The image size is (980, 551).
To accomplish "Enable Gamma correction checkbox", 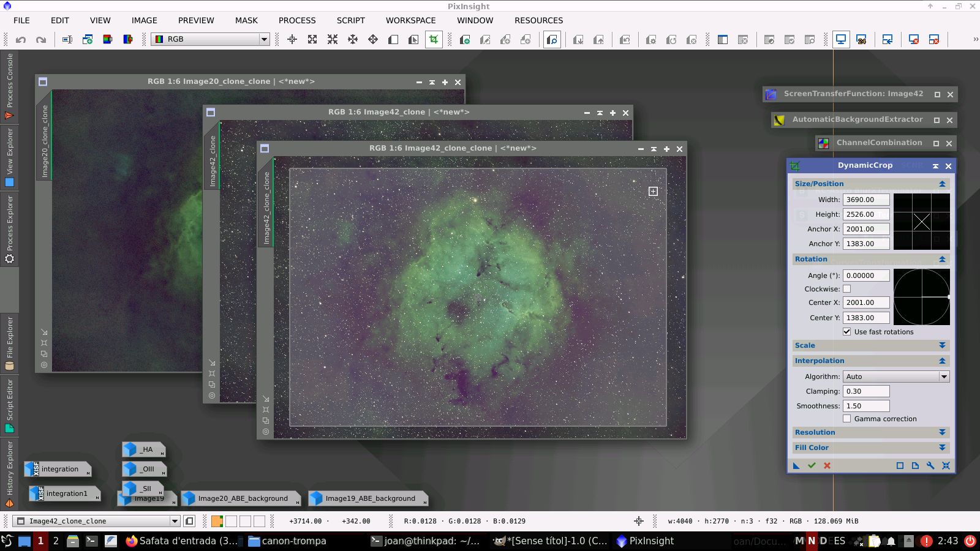I will pyautogui.click(x=846, y=419).
